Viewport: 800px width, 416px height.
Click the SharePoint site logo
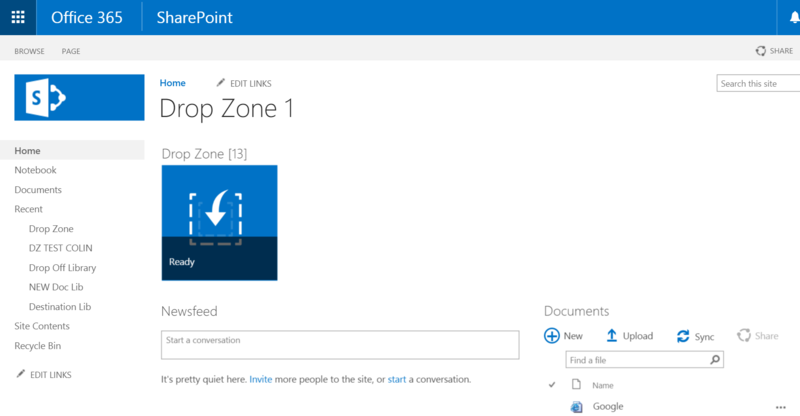tap(79, 97)
